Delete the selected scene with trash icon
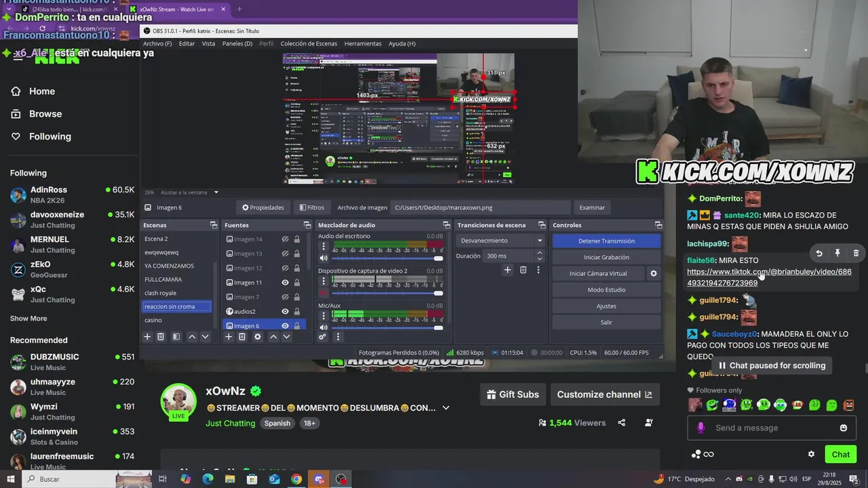The image size is (868, 488). click(x=161, y=337)
